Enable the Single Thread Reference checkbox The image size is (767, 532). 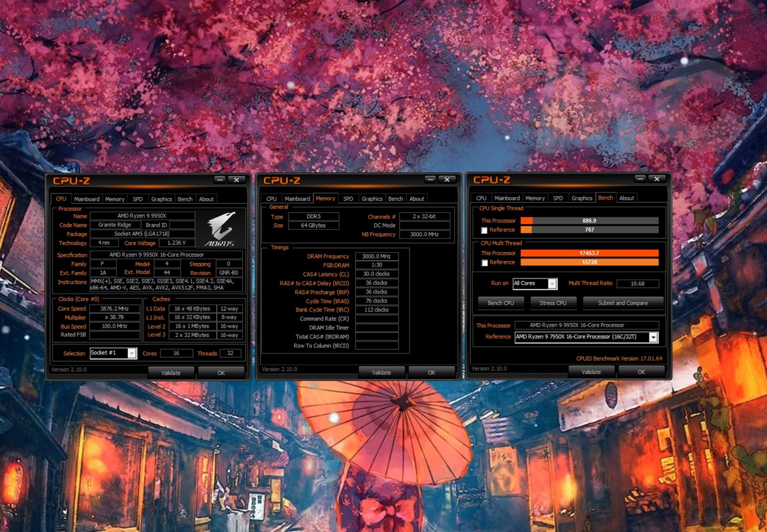(x=484, y=230)
